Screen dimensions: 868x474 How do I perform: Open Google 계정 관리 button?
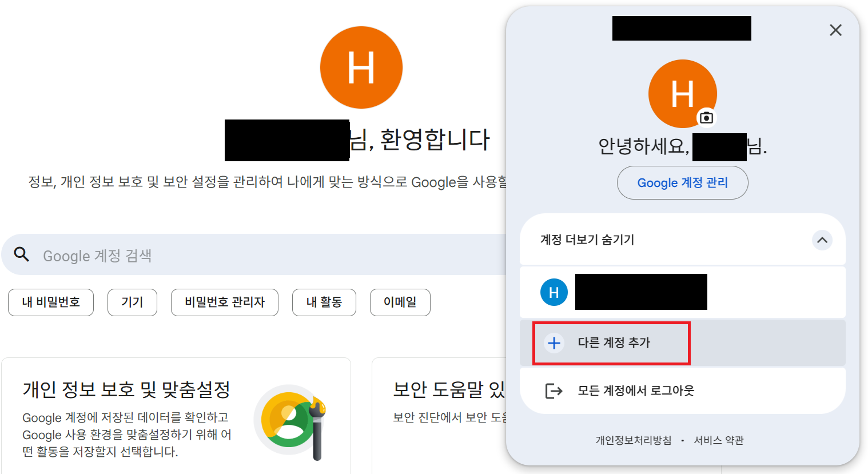682,183
